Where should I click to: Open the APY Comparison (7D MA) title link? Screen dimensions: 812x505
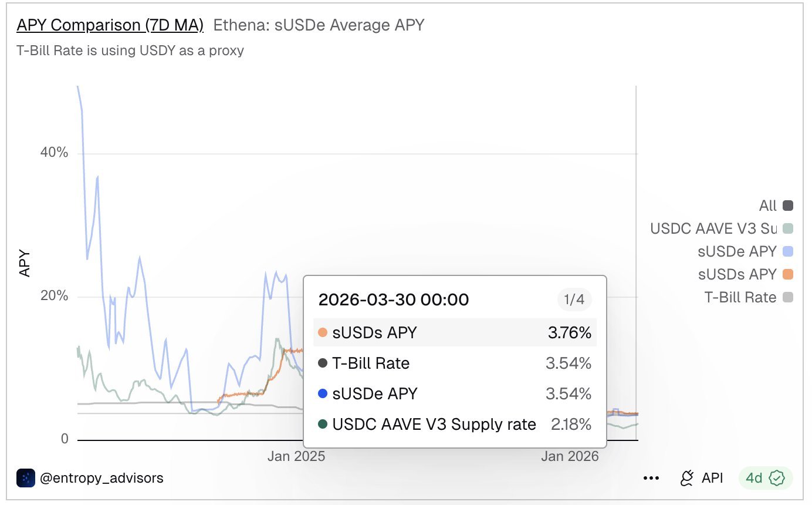tap(110, 25)
